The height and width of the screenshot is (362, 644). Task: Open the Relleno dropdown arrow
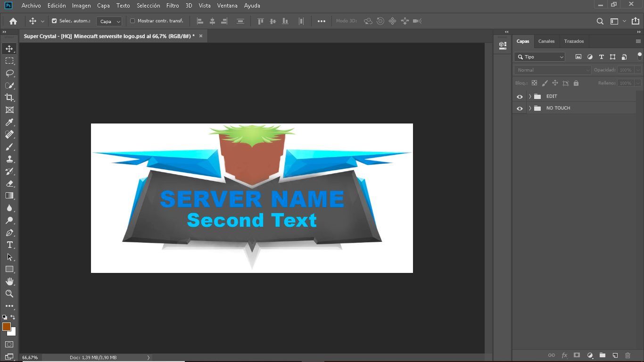tap(638, 83)
